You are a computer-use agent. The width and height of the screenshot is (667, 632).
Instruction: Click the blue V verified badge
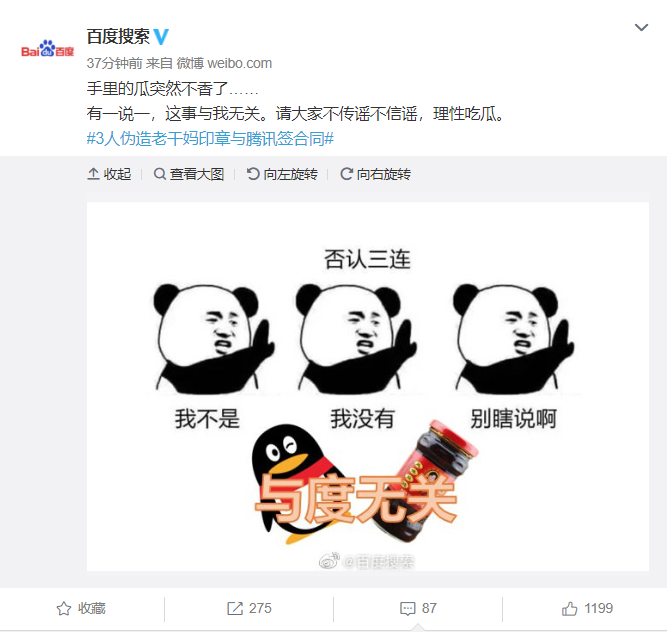(161, 37)
